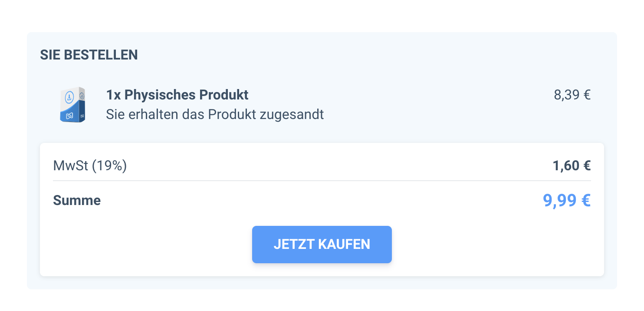
Task: Click the euro sign after 8,39
Action: click(587, 95)
